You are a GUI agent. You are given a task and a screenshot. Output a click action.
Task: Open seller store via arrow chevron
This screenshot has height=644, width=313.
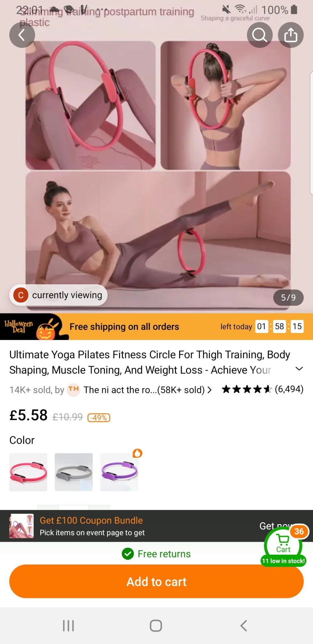point(210,390)
